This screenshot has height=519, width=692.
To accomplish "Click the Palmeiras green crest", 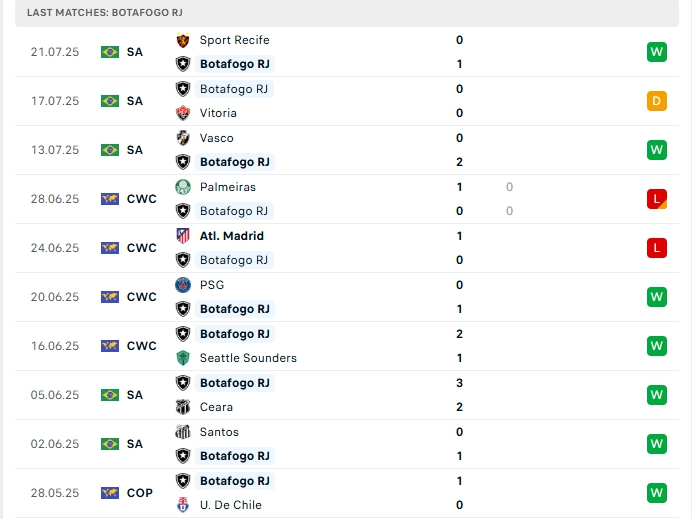I will (x=183, y=187).
